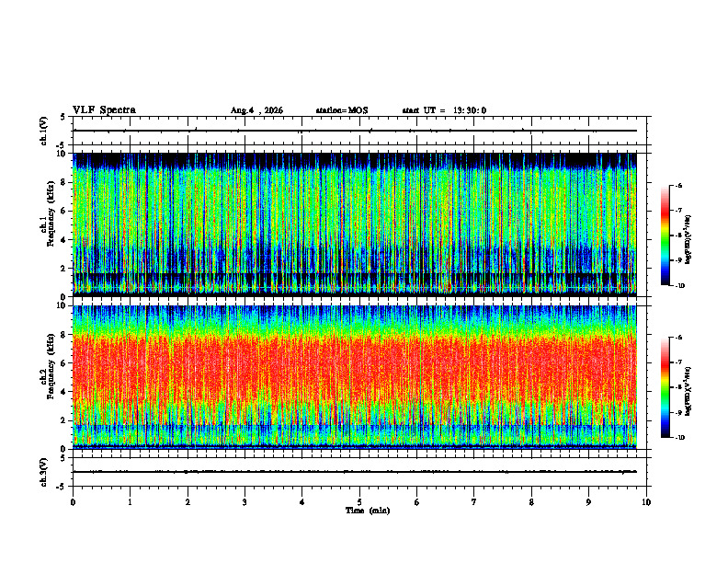The image size is (728, 563).
Task: Click the "-6" label on ch.2 color scale
Action: [x=678, y=338]
